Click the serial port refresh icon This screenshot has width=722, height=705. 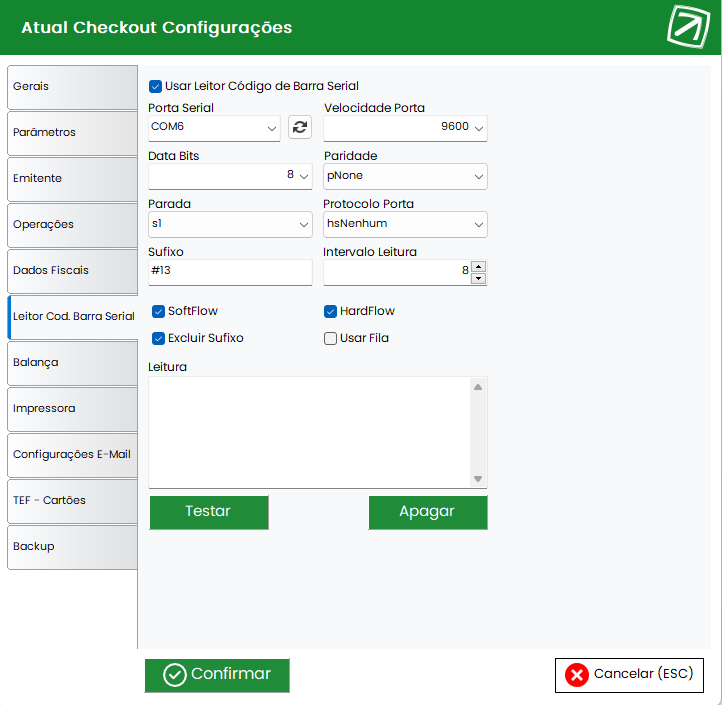tap(300, 127)
